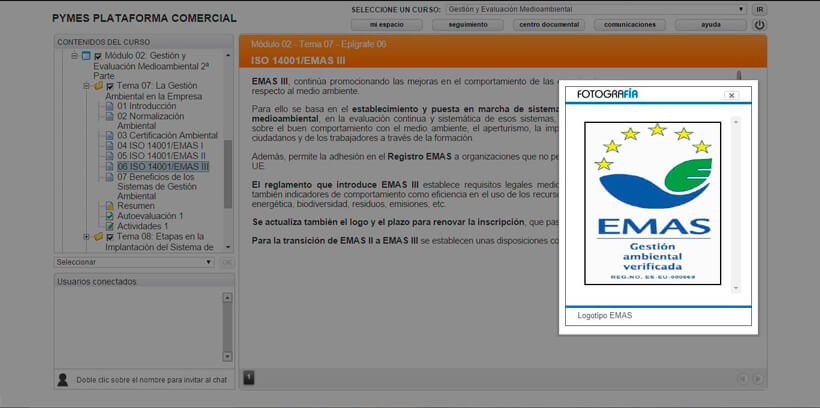Click the 'Usuarios conectados' panel header

[144, 282]
